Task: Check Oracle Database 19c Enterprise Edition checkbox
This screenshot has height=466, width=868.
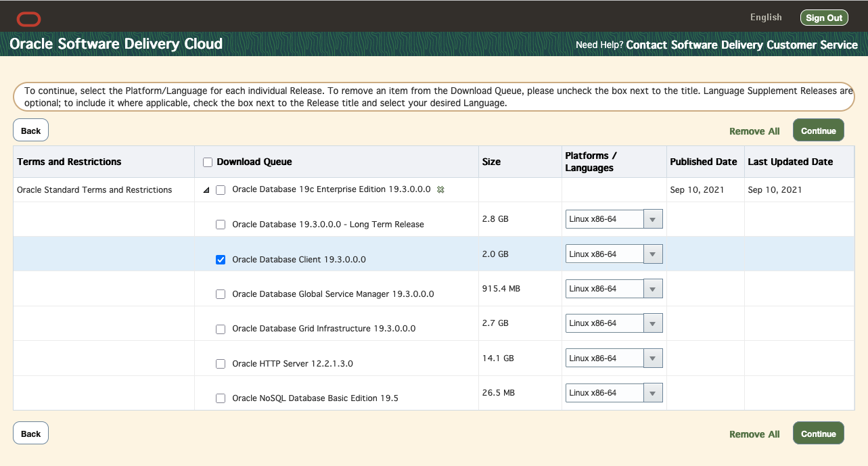Action: [x=221, y=190]
